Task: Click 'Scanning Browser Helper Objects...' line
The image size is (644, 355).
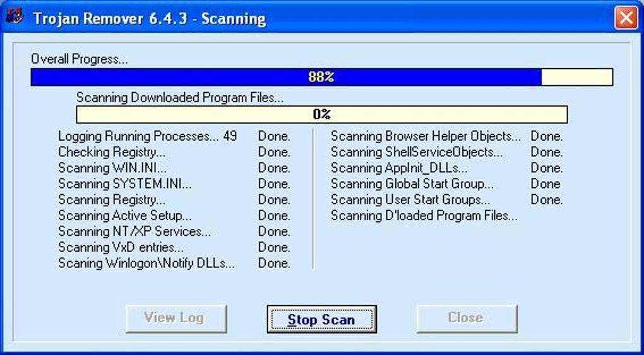Action: click(426, 136)
